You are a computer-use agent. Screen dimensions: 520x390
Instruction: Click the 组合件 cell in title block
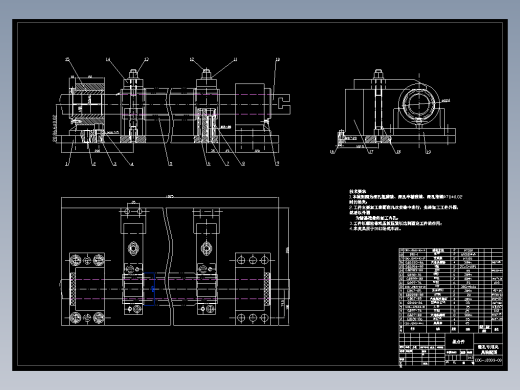pyautogui.click(x=459, y=341)
